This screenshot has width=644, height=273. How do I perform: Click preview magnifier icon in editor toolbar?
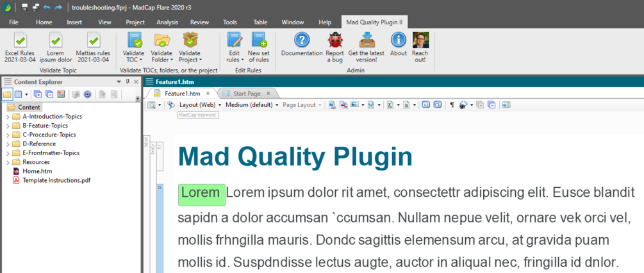click(x=152, y=105)
